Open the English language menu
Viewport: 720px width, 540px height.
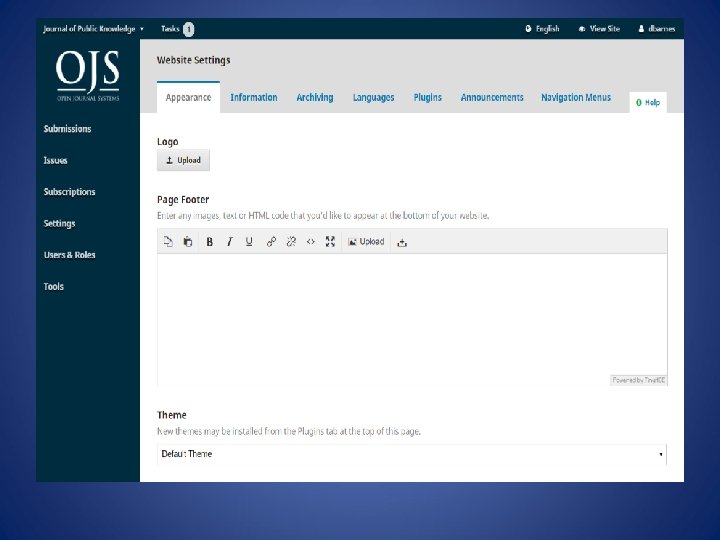542,28
